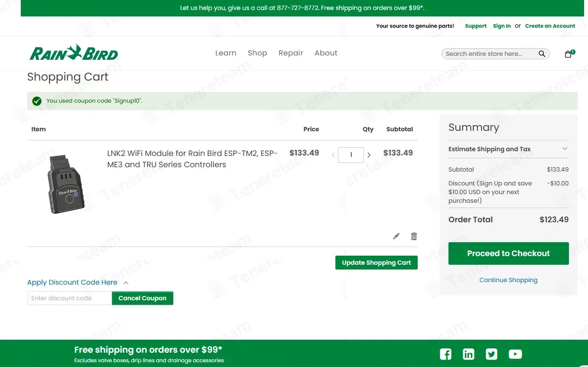The image size is (588, 367).
Task: Open the Support link
Action: coord(476,26)
